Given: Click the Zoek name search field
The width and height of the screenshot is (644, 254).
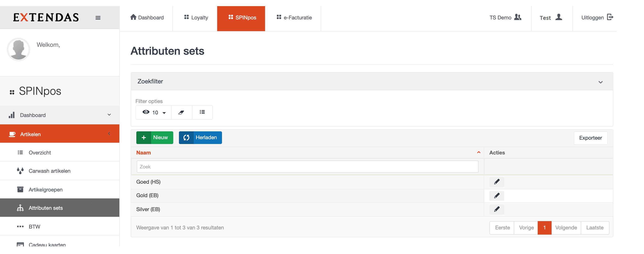Looking at the screenshot, I should click(307, 167).
